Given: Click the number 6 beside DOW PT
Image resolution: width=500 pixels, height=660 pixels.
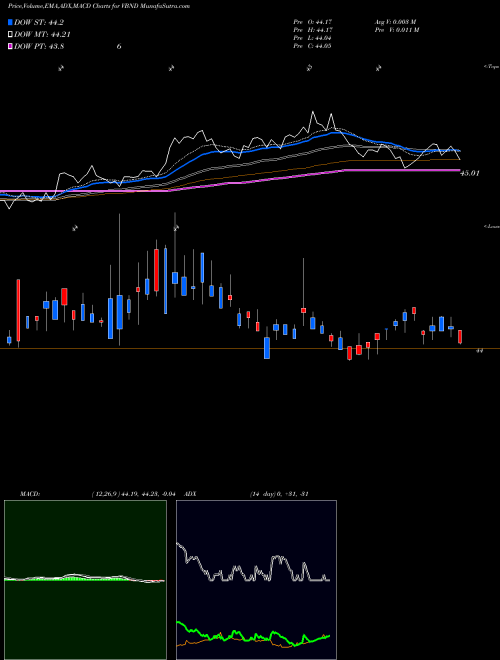Looking at the screenshot, I should tap(119, 46).
